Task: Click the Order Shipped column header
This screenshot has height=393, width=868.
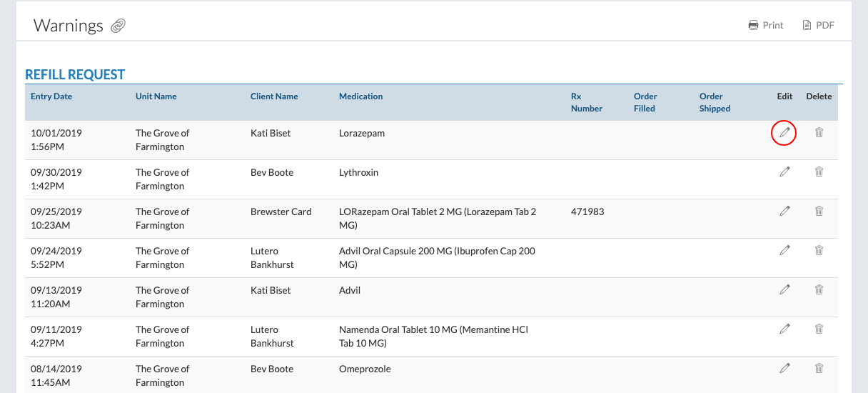Action: 715,102
